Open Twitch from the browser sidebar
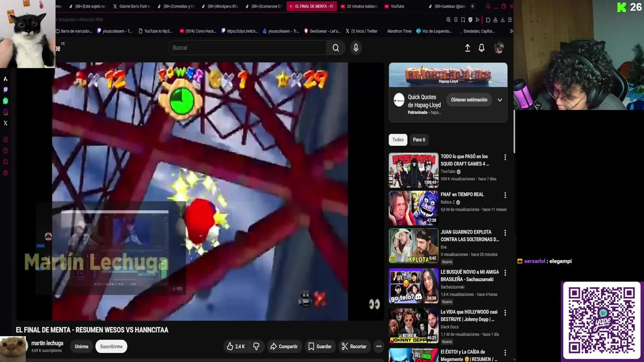 coord(6,90)
